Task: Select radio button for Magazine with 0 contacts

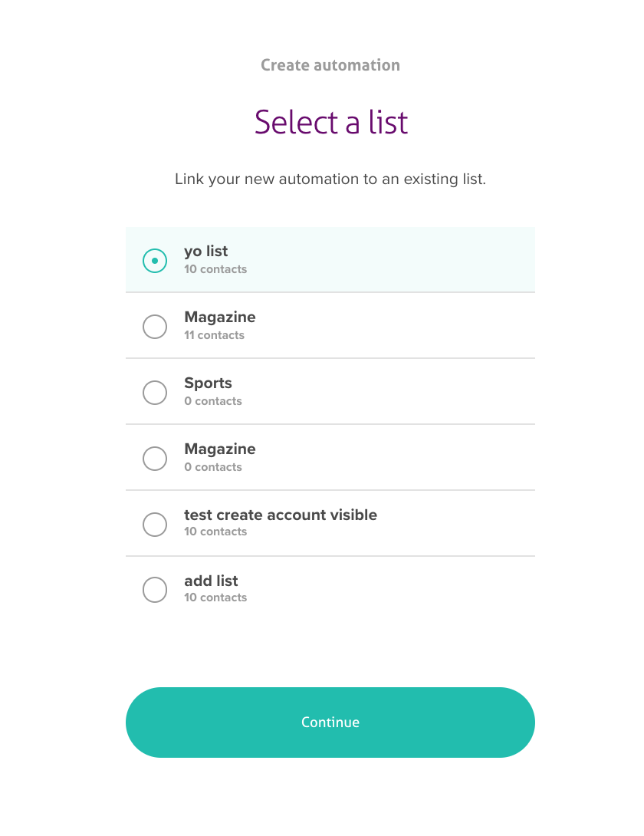Action: point(155,459)
